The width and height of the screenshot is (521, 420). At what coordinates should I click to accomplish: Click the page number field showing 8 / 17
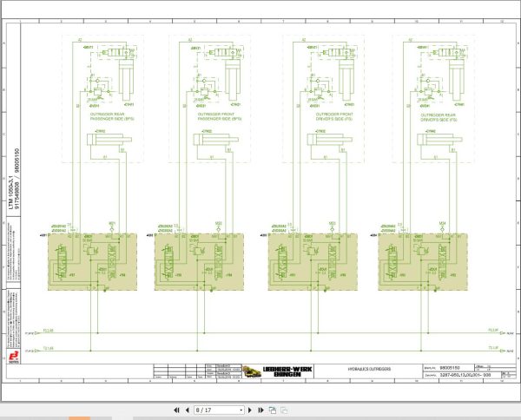[x=216, y=410]
